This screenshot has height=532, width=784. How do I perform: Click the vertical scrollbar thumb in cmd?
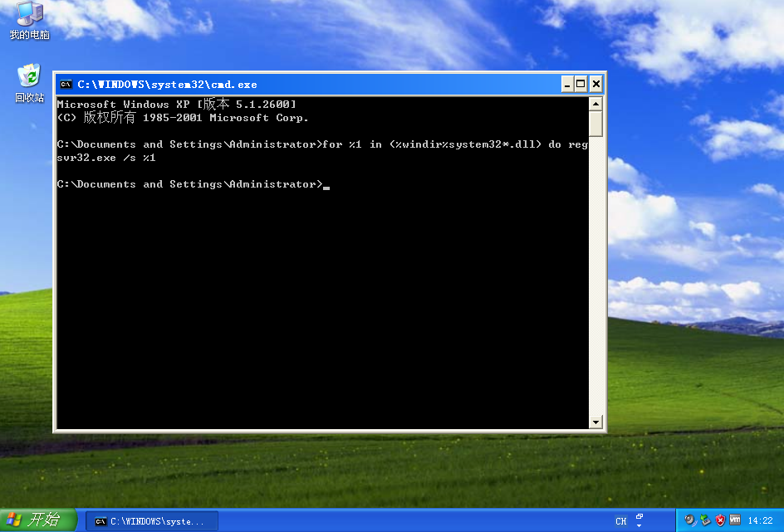(595, 123)
